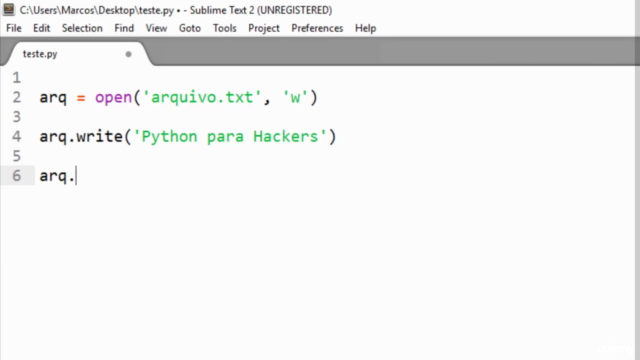Click line number 4 in the gutter
Viewport: 640px width, 360px height.
click(16, 136)
